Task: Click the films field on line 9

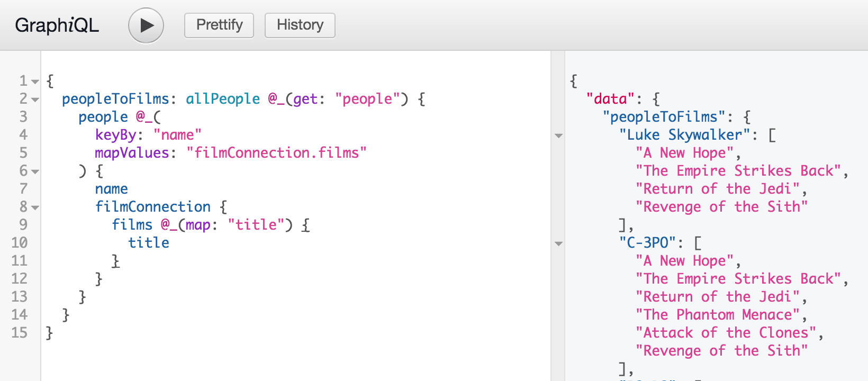Action: pos(132,225)
